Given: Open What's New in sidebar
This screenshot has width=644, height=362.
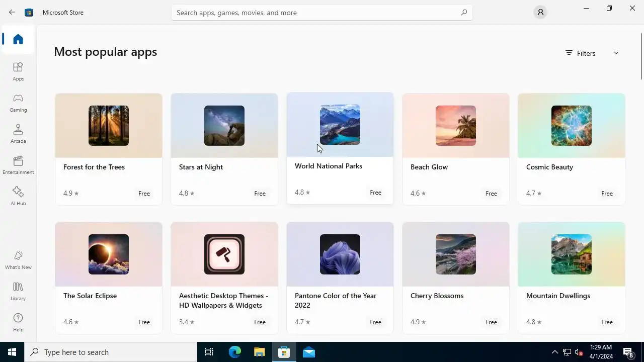Looking at the screenshot, I should point(18,260).
